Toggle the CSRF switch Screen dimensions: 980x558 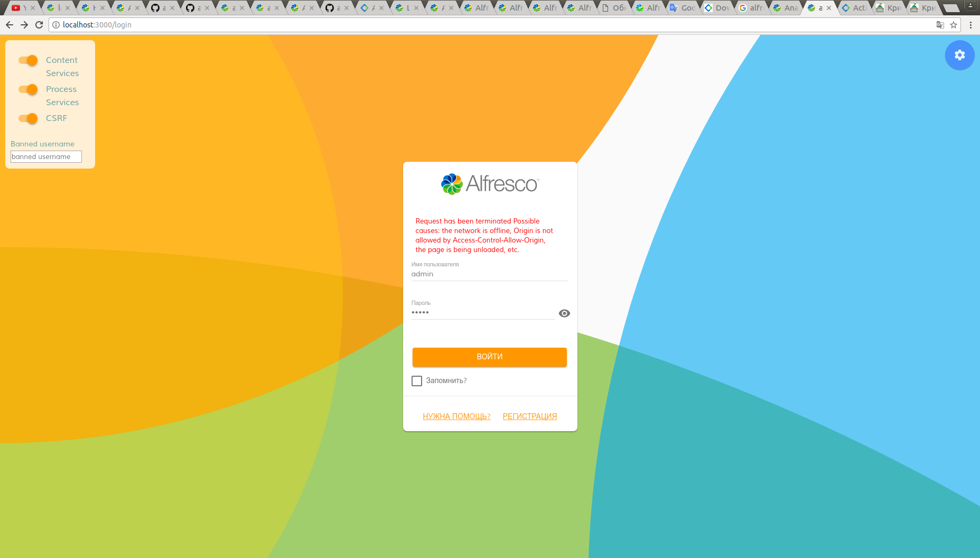click(x=28, y=118)
